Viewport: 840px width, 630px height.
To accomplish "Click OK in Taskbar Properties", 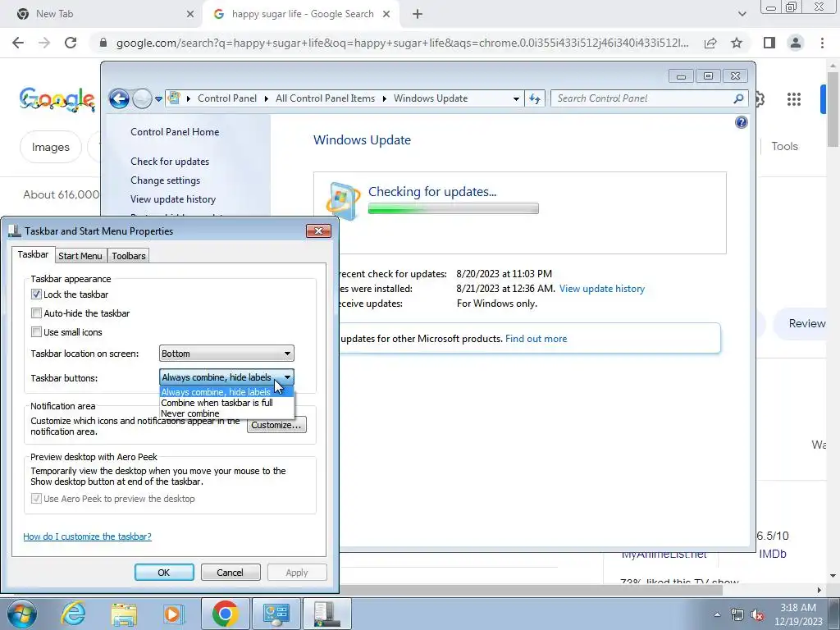I will coord(164,572).
